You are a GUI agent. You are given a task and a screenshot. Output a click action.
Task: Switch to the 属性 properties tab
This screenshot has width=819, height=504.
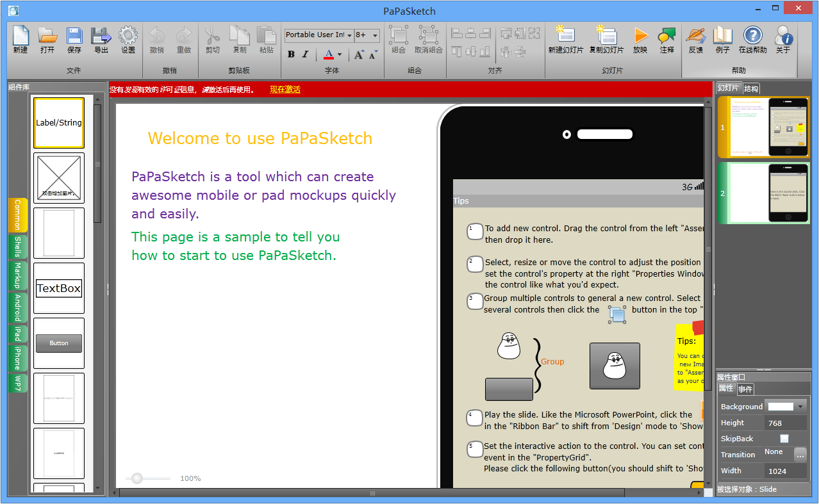(726, 389)
